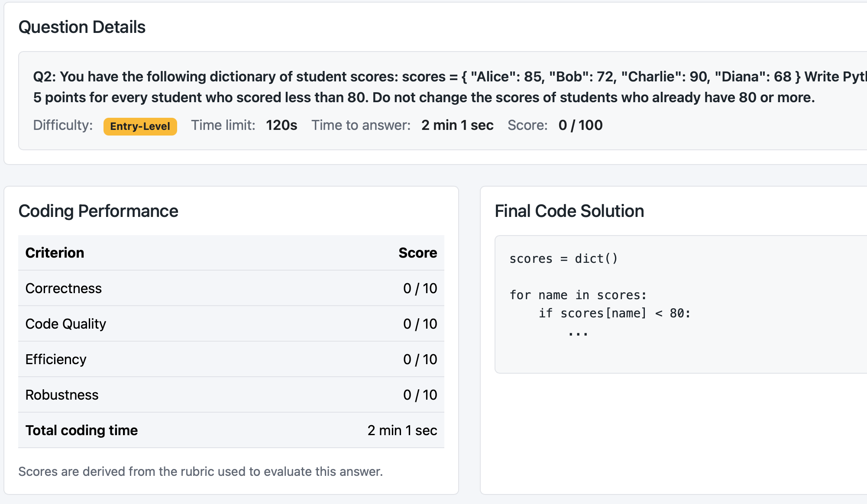Click the rubric note below the table
This screenshot has width=867, height=504.
[x=201, y=472]
